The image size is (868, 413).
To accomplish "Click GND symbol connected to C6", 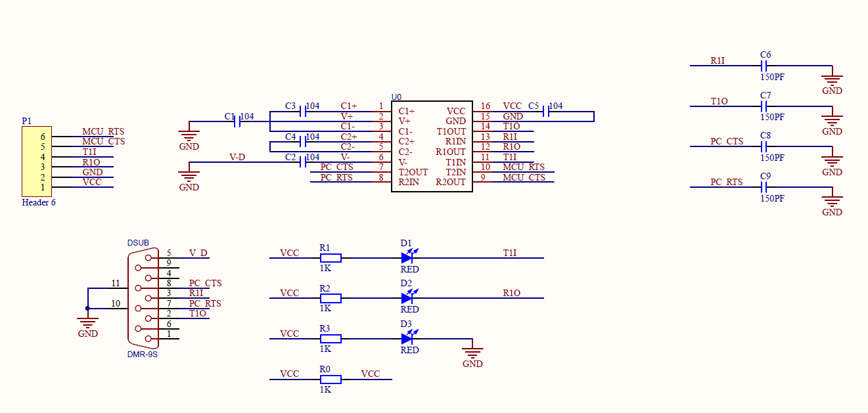I will pyautogui.click(x=832, y=81).
